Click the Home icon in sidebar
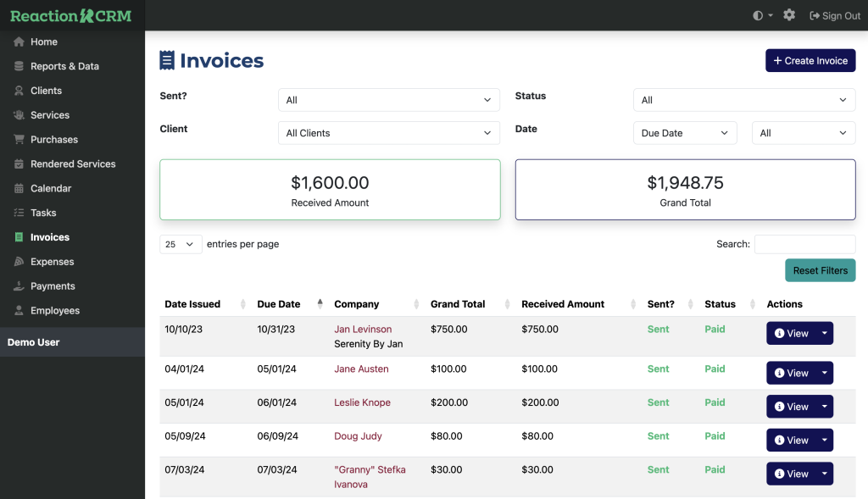Viewport: 868px width, 499px height. [19, 42]
